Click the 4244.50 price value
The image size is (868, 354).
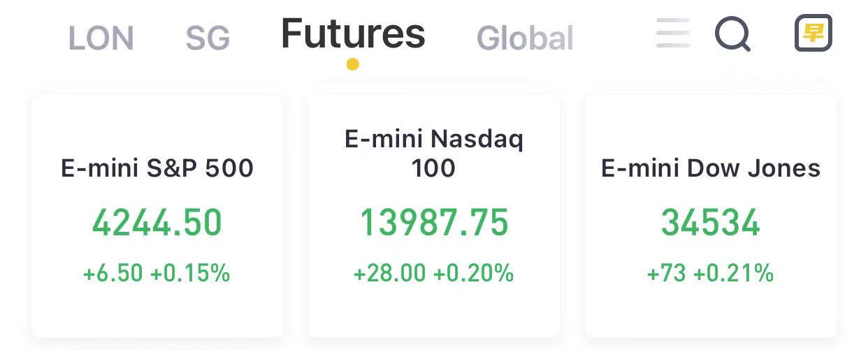(157, 223)
